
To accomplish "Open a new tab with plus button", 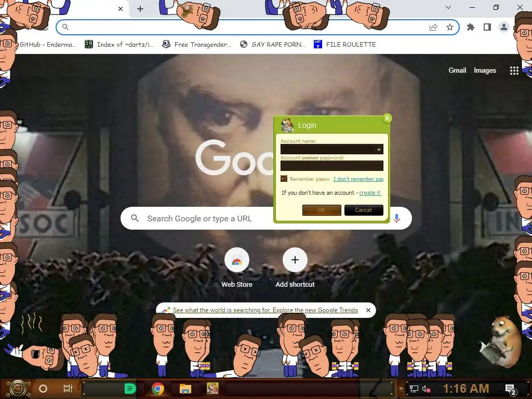I will 140,9.
